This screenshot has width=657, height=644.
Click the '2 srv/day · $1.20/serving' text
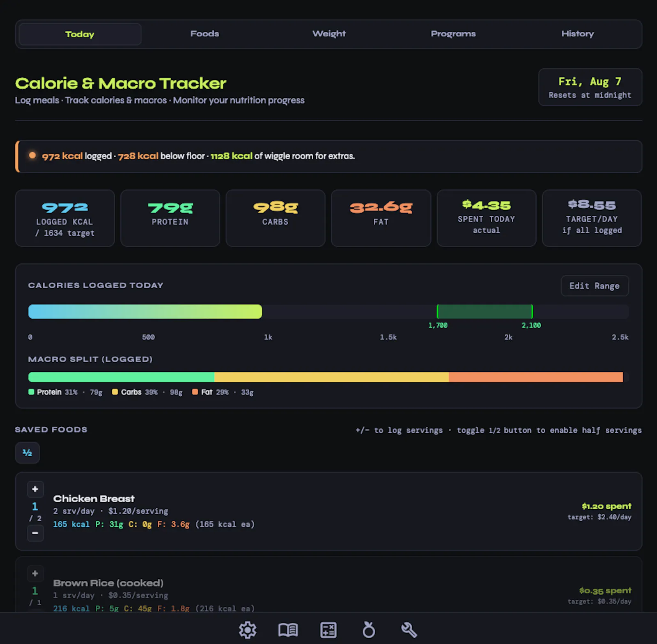(x=111, y=511)
